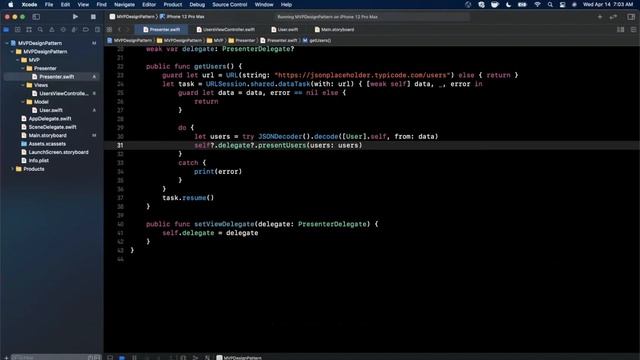Select AppDelegate.swift in project navigator
The width and height of the screenshot is (640, 360).
[x=51, y=118]
